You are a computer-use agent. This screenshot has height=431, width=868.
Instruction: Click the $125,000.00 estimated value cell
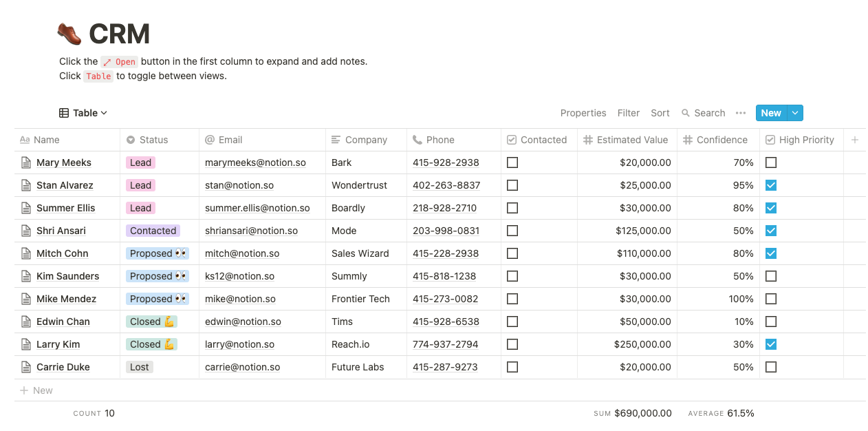click(627, 231)
